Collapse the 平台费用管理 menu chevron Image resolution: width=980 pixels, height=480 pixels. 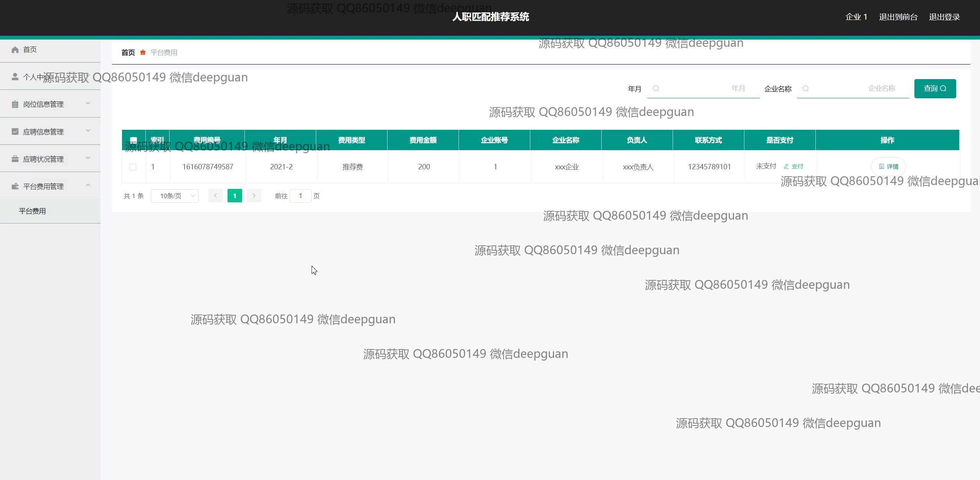(x=88, y=185)
